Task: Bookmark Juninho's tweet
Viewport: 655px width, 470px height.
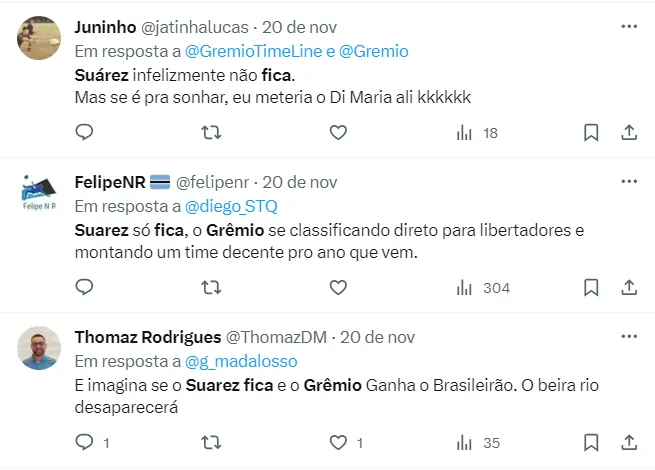Action: coord(591,132)
